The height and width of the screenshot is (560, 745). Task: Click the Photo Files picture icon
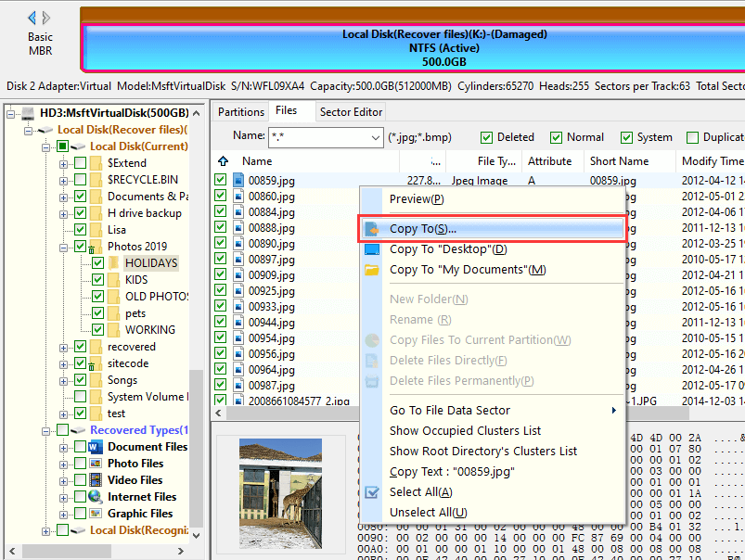point(95,464)
